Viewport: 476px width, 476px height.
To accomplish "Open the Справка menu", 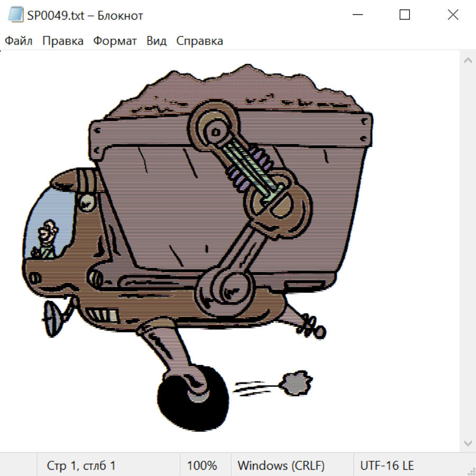I will tap(199, 41).
